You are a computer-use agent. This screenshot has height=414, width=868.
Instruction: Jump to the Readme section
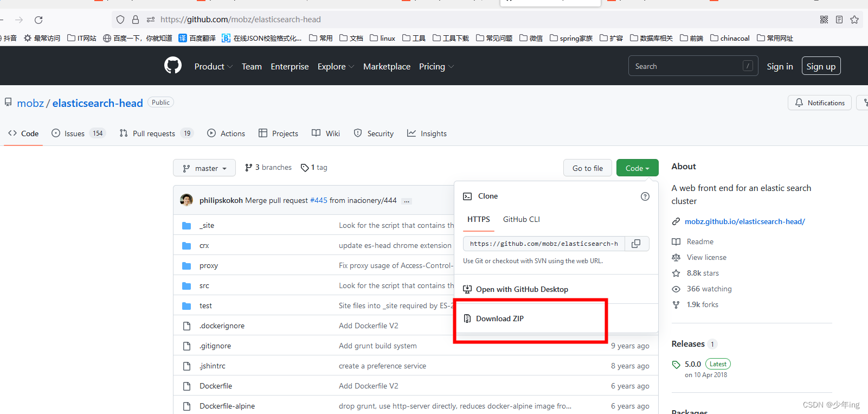coord(700,241)
